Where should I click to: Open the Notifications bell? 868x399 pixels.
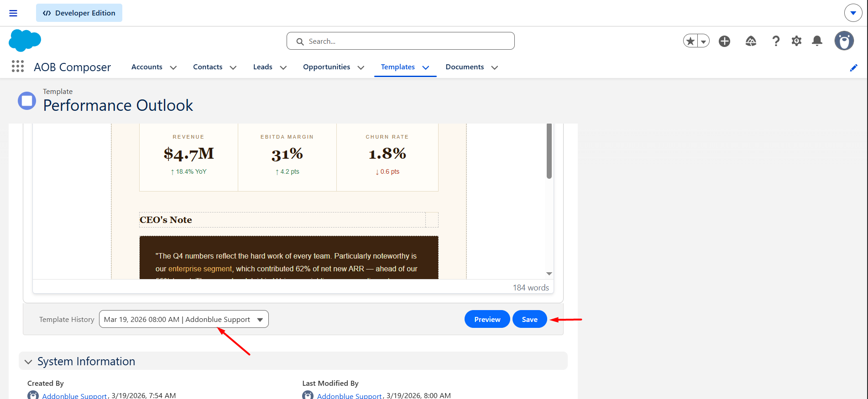817,41
